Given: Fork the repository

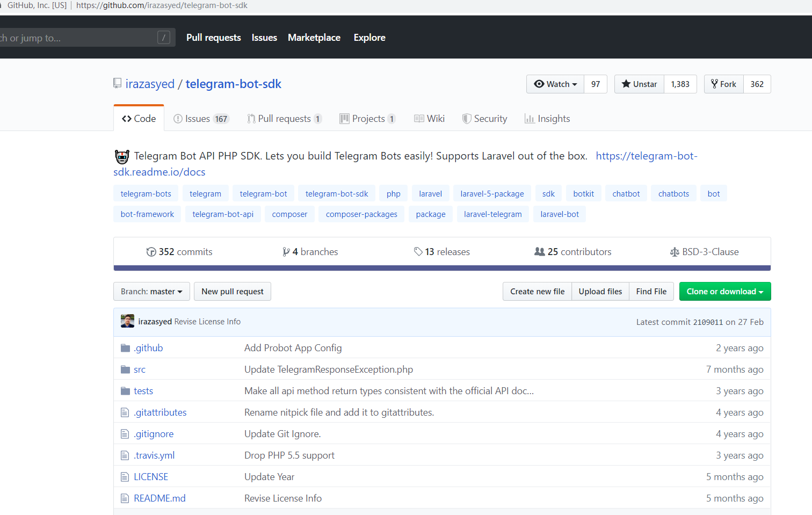Looking at the screenshot, I should coord(724,84).
